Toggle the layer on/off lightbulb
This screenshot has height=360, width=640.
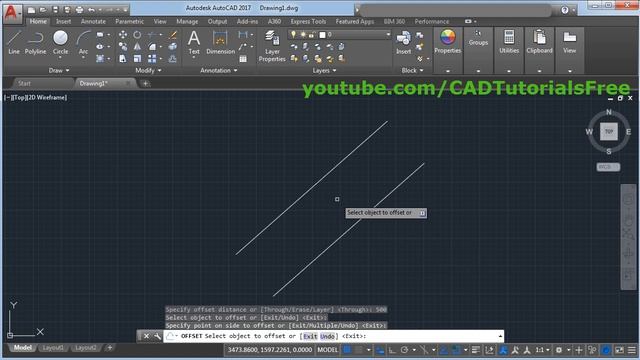(293, 35)
